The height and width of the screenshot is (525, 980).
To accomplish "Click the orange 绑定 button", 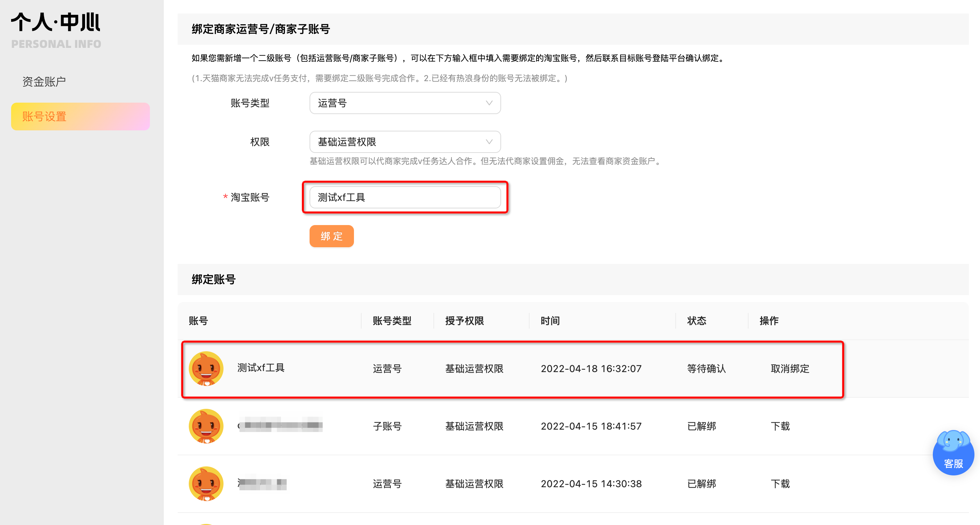I will [331, 236].
